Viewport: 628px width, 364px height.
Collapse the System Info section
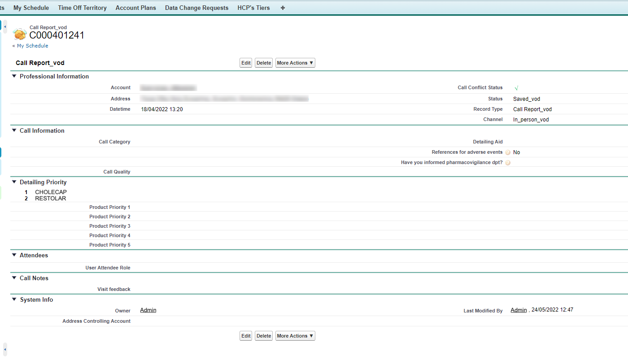14,299
